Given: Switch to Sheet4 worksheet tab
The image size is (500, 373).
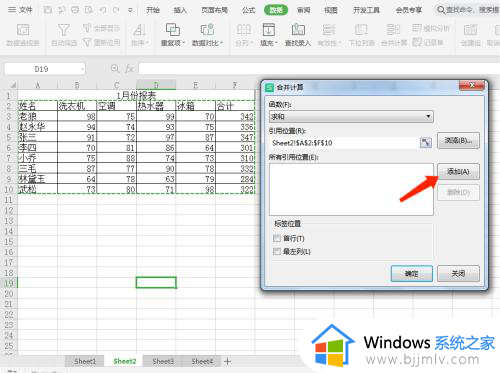Looking at the screenshot, I should (x=202, y=361).
